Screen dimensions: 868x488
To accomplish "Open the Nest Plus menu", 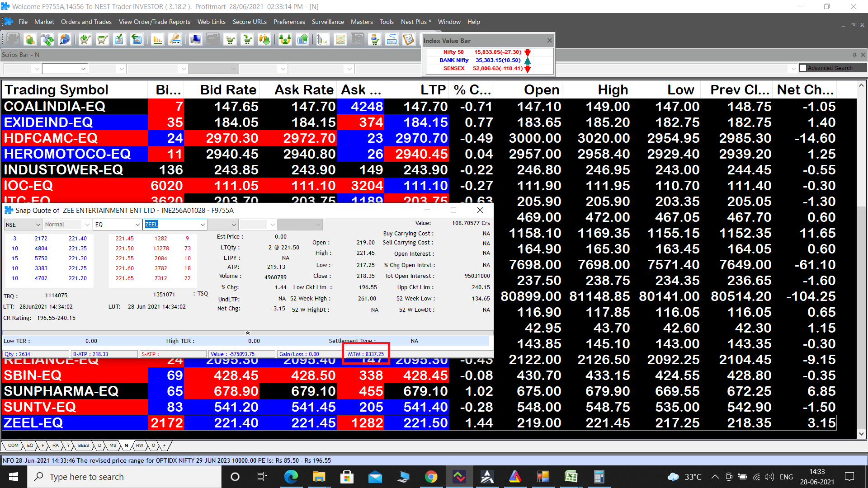I will (416, 22).
